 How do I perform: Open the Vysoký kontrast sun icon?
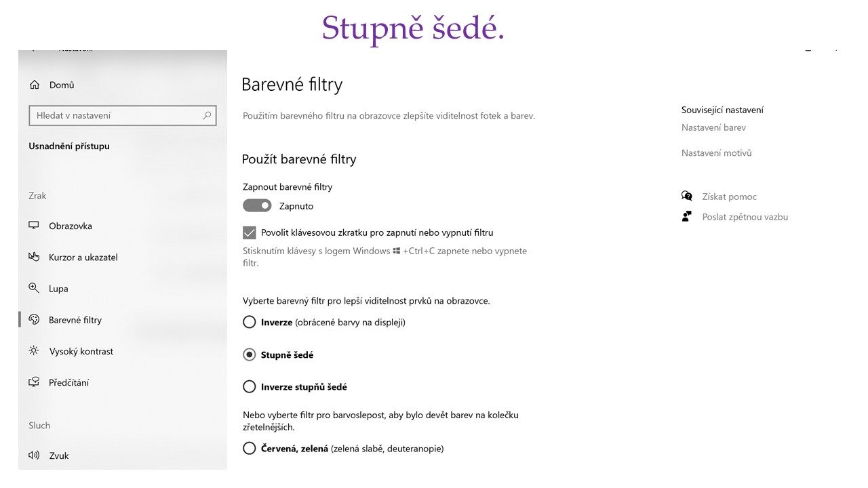click(x=34, y=351)
